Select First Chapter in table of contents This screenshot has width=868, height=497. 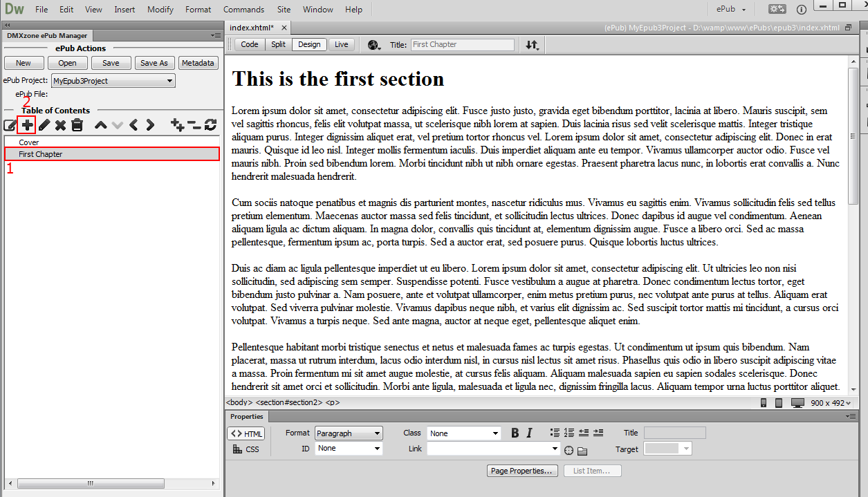tap(111, 154)
